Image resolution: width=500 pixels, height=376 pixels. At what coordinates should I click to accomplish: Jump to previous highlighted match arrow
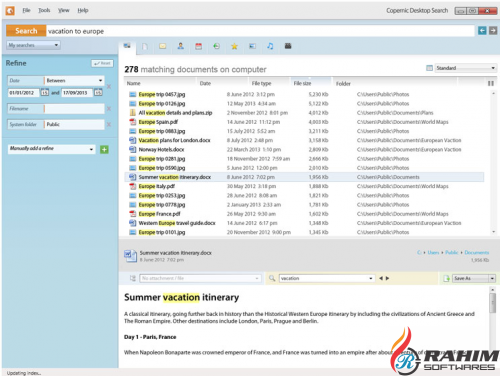381,278
